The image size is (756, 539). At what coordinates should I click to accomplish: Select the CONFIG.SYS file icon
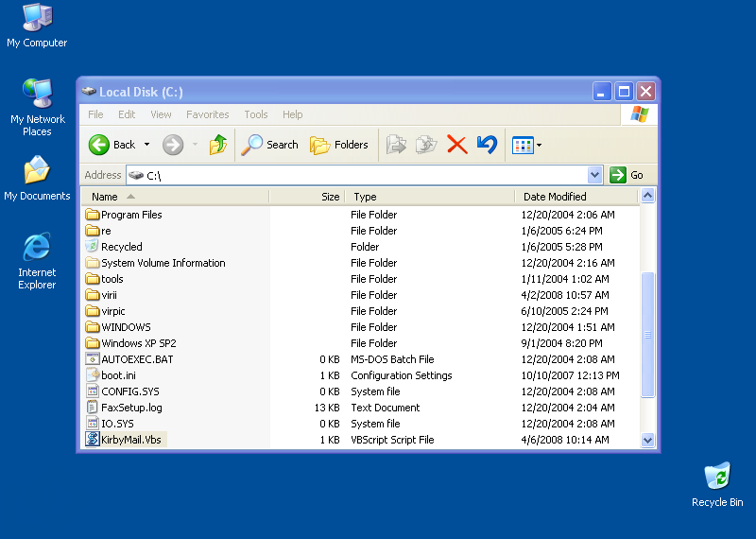[x=92, y=391]
